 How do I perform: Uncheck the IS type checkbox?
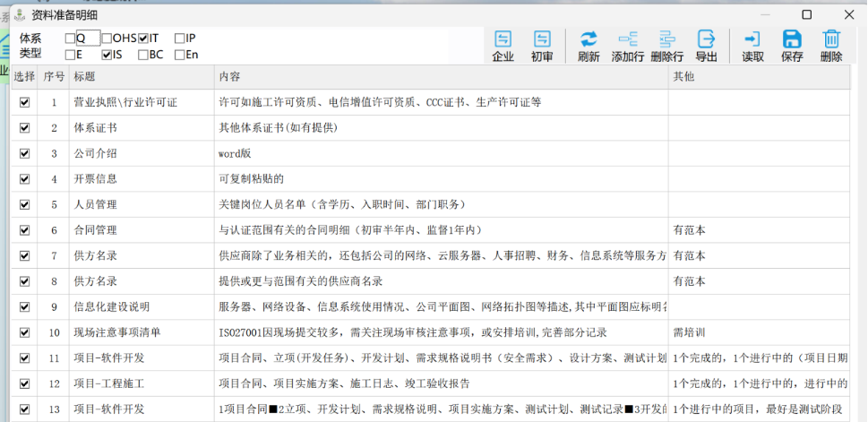point(107,55)
